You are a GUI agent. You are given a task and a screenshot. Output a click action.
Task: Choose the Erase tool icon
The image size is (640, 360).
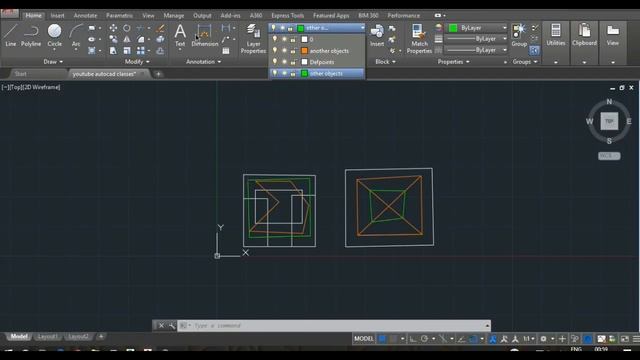point(160,28)
